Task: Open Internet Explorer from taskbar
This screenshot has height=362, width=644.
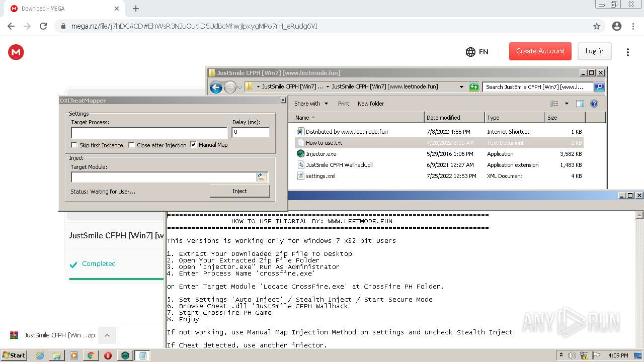Action: [40, 355]
